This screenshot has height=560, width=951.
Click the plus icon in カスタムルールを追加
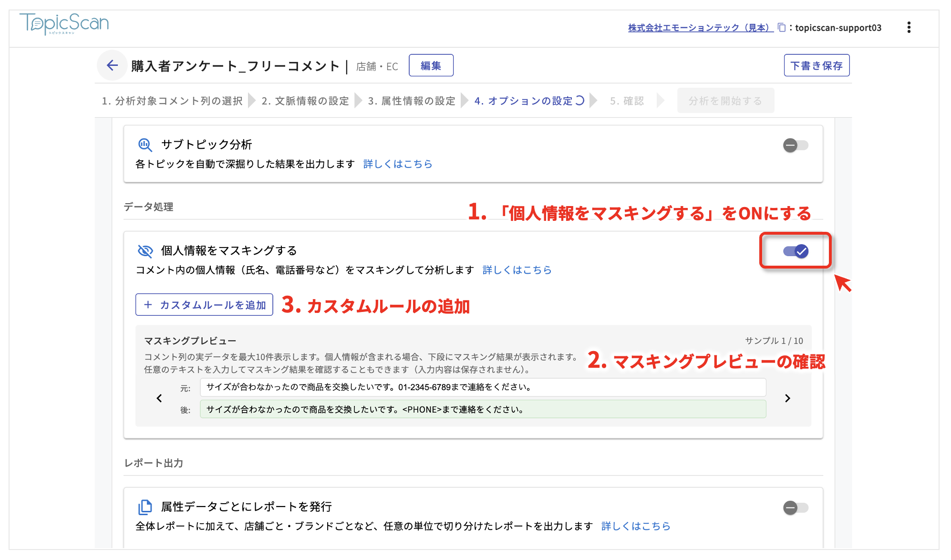coord(148,304)
